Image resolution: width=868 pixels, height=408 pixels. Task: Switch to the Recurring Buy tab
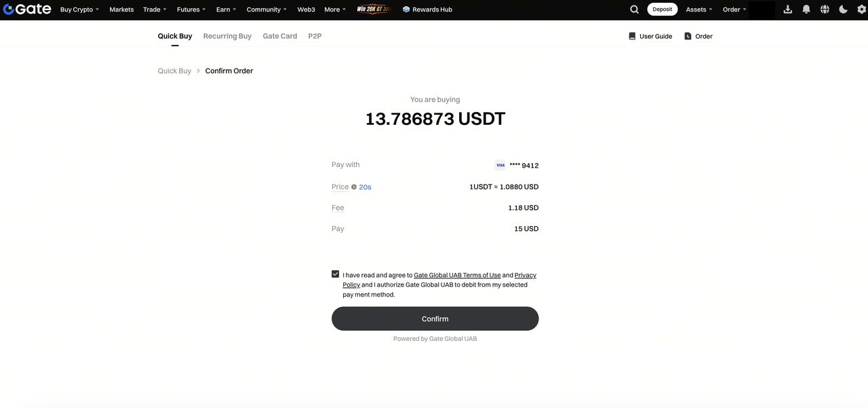227,36
